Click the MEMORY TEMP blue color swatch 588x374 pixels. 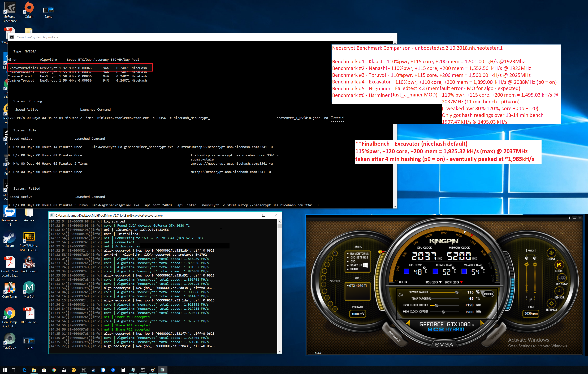pos(464,271)
